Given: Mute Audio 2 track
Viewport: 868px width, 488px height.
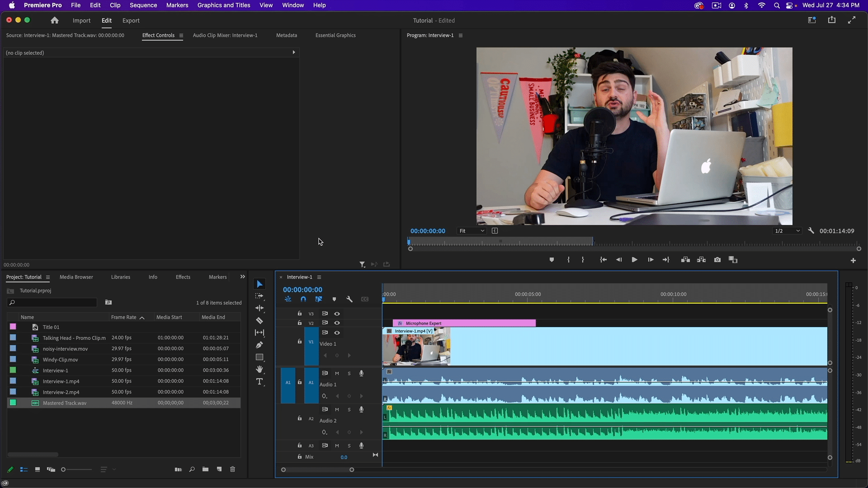Looking at the screenshot, I should point(337,409).
